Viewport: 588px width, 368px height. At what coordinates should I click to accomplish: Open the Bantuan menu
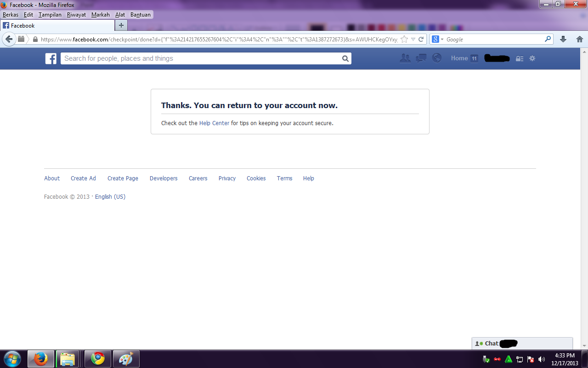141,15
